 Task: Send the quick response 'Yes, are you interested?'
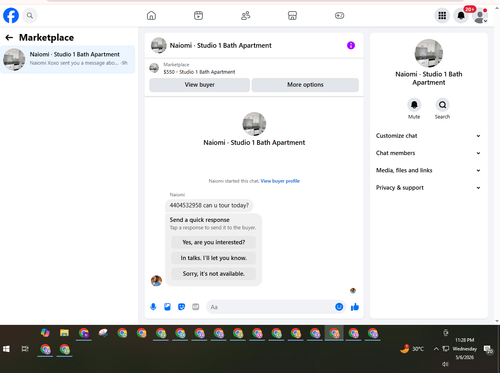pos(213,242)
